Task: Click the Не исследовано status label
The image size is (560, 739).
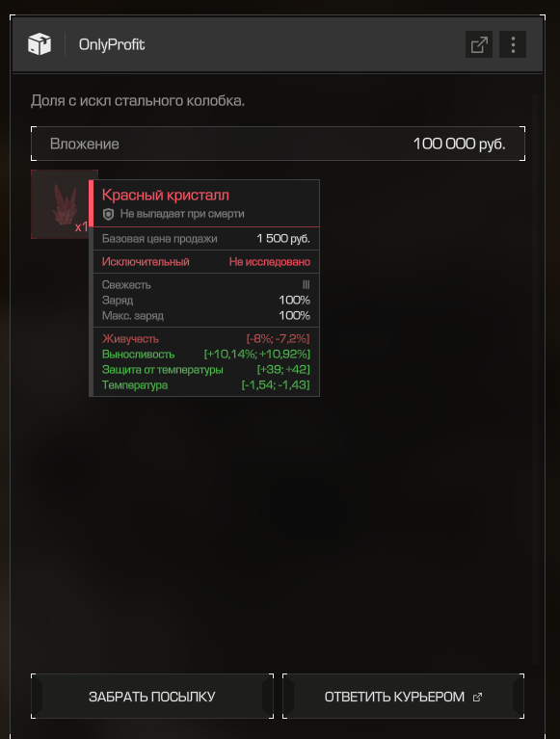Action: [x=270, y=261]
